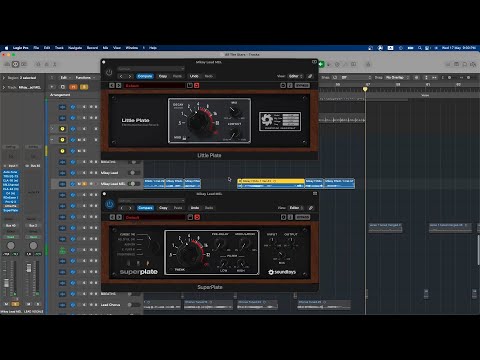The image size is (480, 360).
Task: Toggle global Solo button in track header
Action: click(84, 87)
